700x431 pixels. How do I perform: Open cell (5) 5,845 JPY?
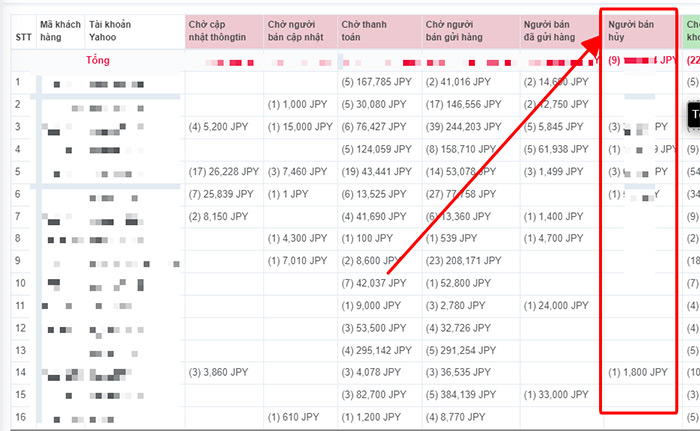click(x=554, y=127)
